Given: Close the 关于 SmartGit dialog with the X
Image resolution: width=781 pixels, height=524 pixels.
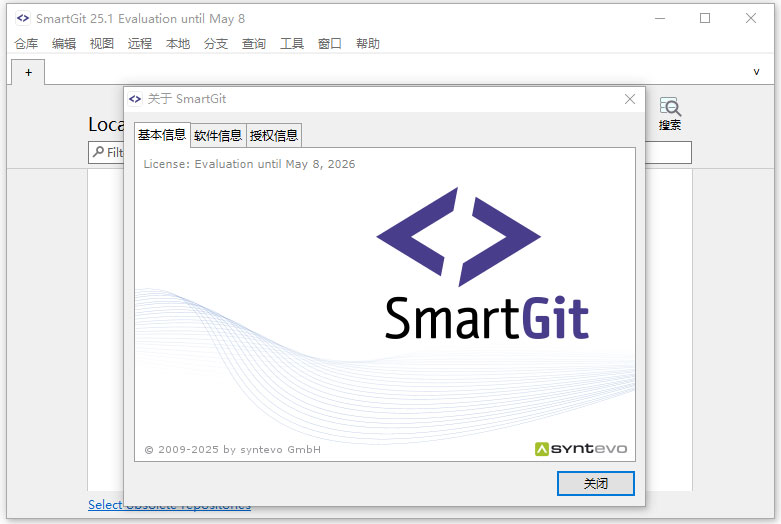Looking at the screenshot, I should 630,99.
